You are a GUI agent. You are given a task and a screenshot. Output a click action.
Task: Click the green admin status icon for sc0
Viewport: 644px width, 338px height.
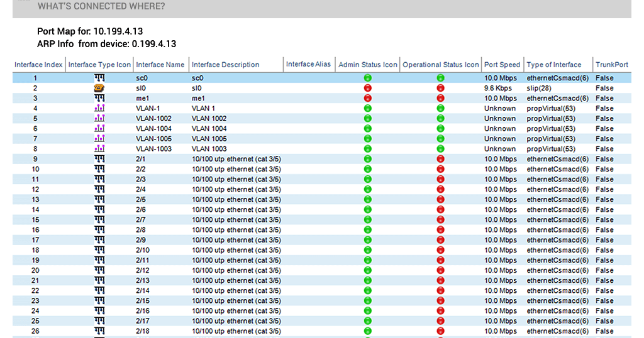(x=367, y=78)
